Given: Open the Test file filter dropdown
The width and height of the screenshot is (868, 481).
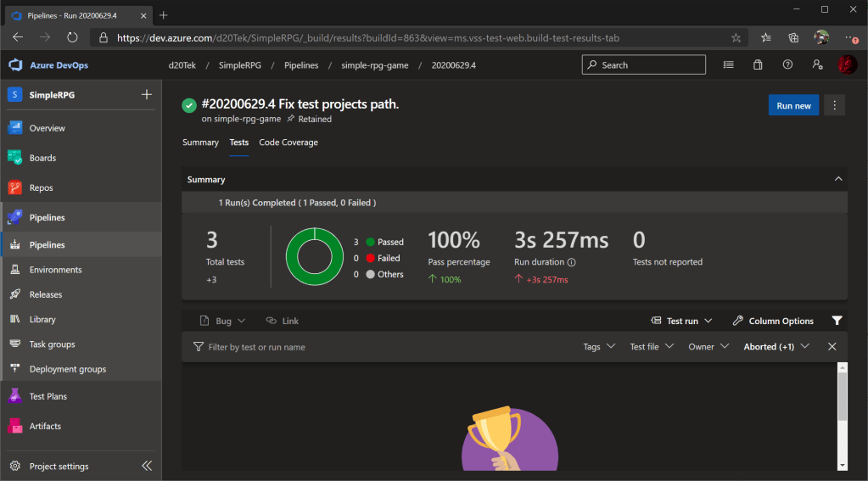Looking at the screenshot, I should coord(652,347).
